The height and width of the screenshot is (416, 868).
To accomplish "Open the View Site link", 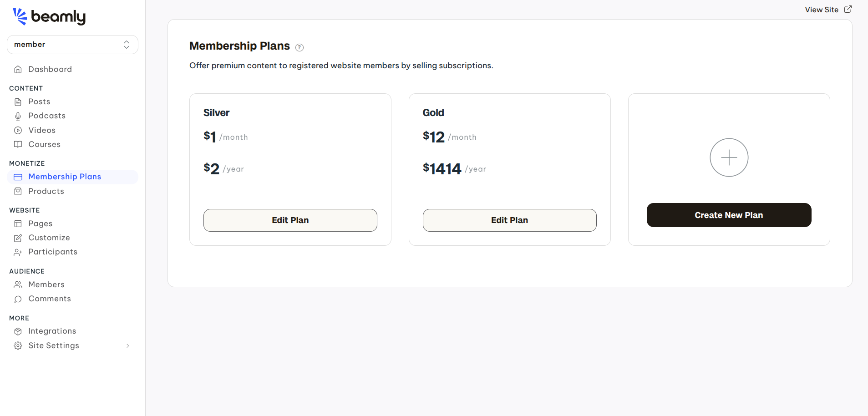I will tap(821, 10).
